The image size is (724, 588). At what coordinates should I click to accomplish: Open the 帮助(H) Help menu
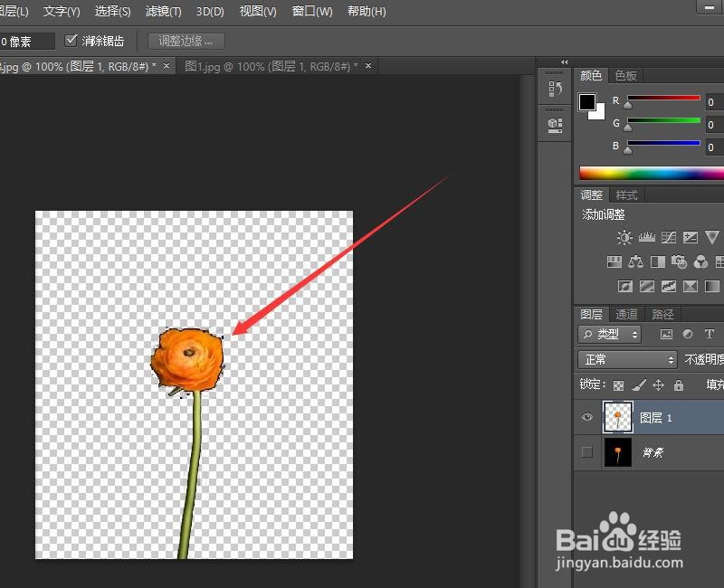click(x=367, y=11)
